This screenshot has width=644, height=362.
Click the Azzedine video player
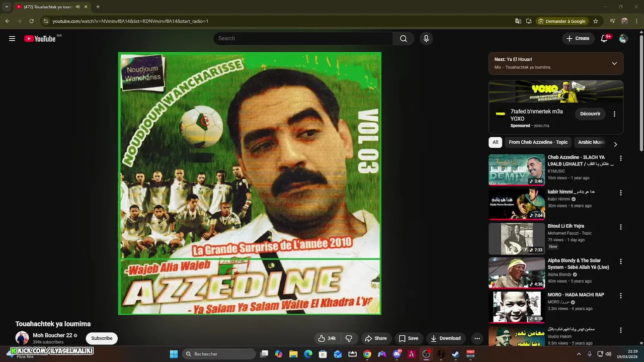[x=250, y=184]
